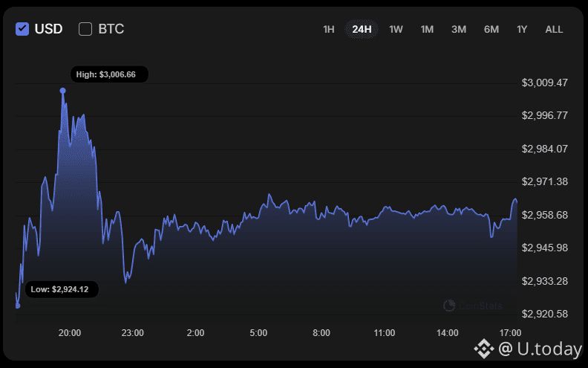
Task: Click the High: $3,006.66 label
Action: [x=109, y=74]
